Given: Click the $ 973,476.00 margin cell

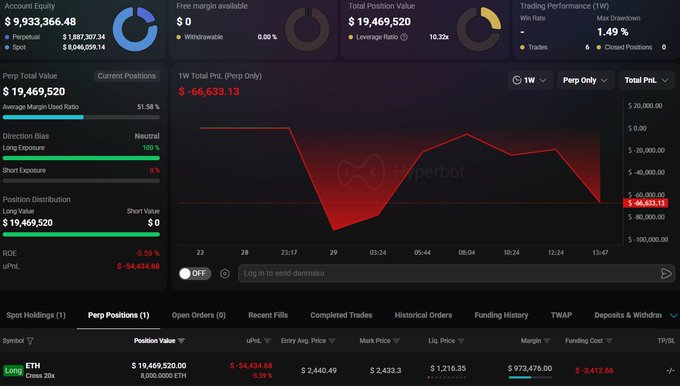Looking at the screenshot, I should 530,368.
